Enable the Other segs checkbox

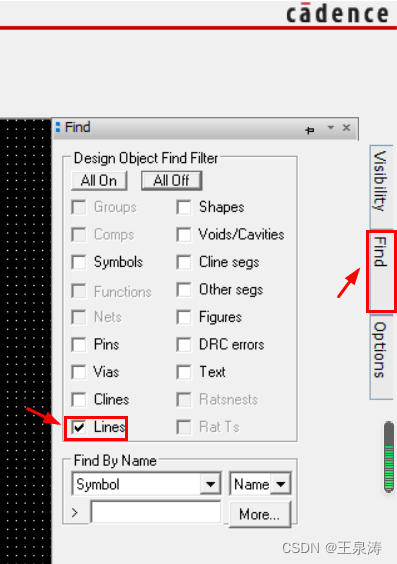tap(184, 290)
